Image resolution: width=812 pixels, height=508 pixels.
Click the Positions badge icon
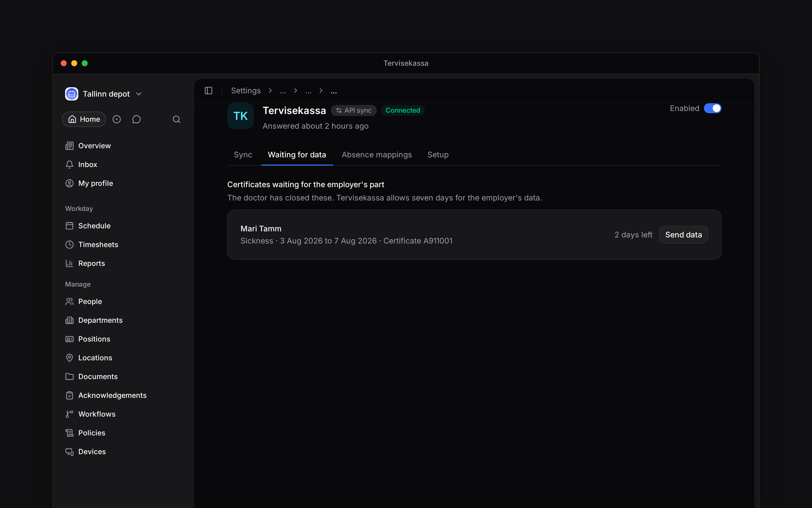point(70,339)
